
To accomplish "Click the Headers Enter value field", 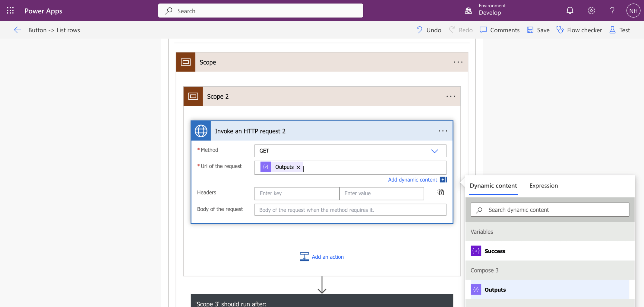I will pos(382,193).
